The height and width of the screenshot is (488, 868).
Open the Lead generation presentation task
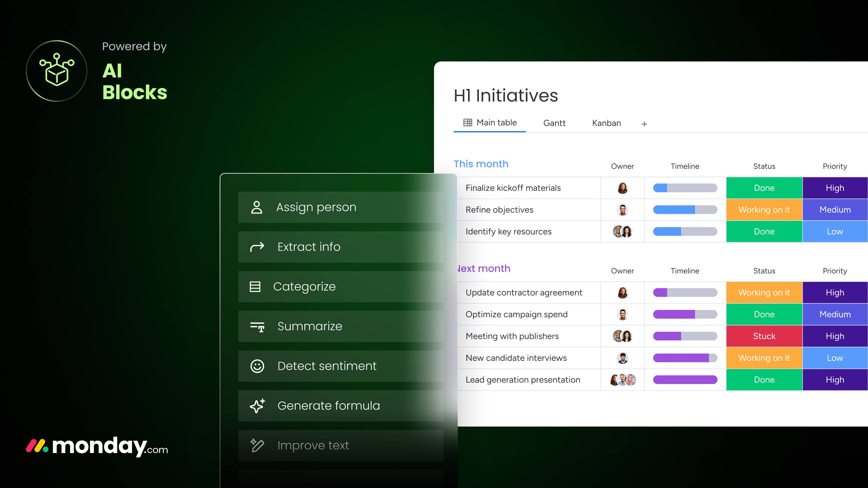click(523, 380)
